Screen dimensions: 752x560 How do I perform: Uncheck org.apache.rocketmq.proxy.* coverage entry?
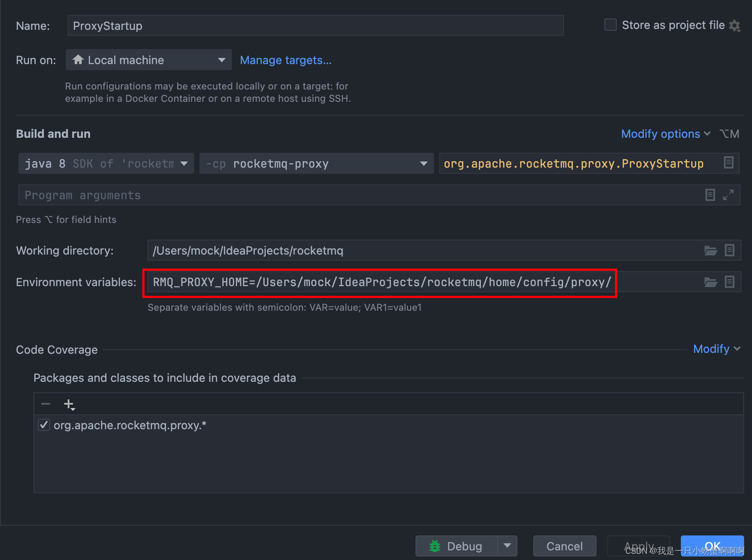pos(43,425)
